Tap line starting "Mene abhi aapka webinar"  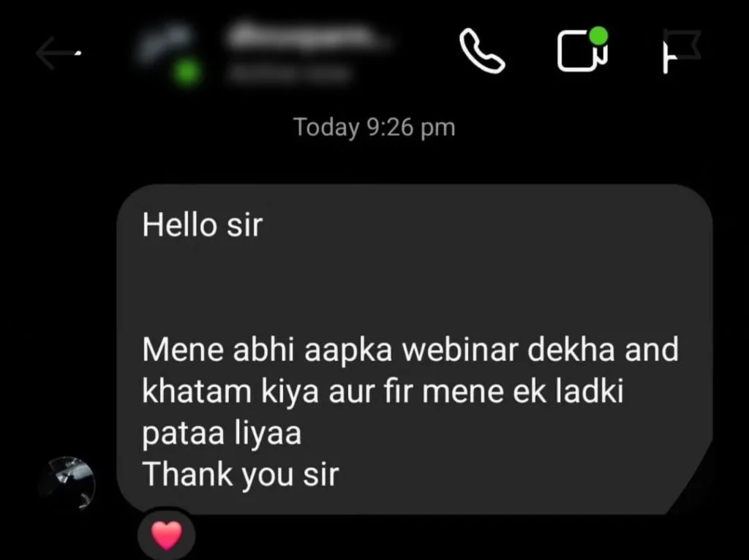coord(410,349)
